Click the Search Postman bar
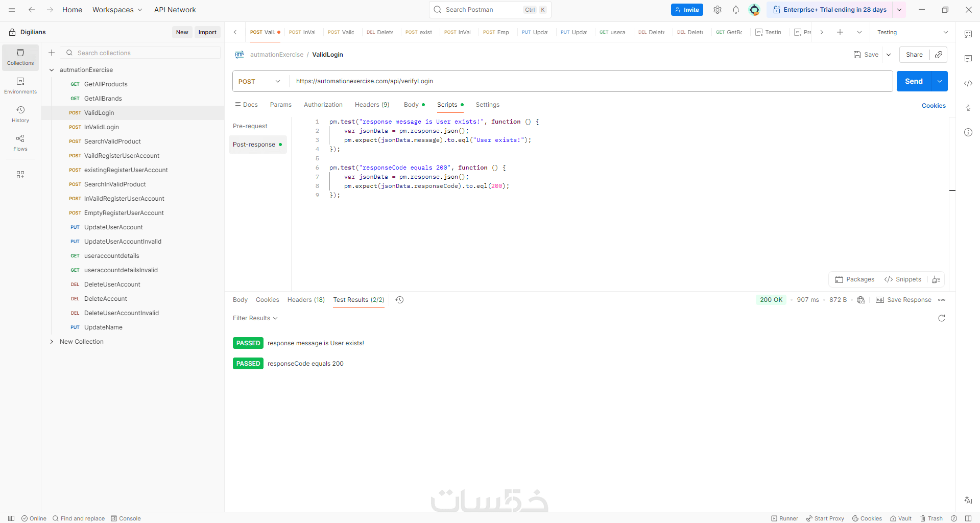Image resolution: width=980 pixels, height=523 pixels. (490, 10)
